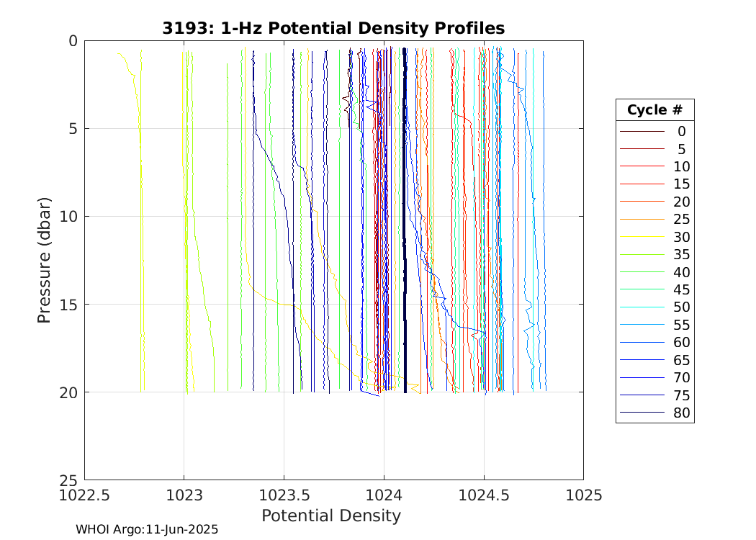The image size is (756, 540).
Task: Click the thick dark navy profile line
Action: coord(405,220)
